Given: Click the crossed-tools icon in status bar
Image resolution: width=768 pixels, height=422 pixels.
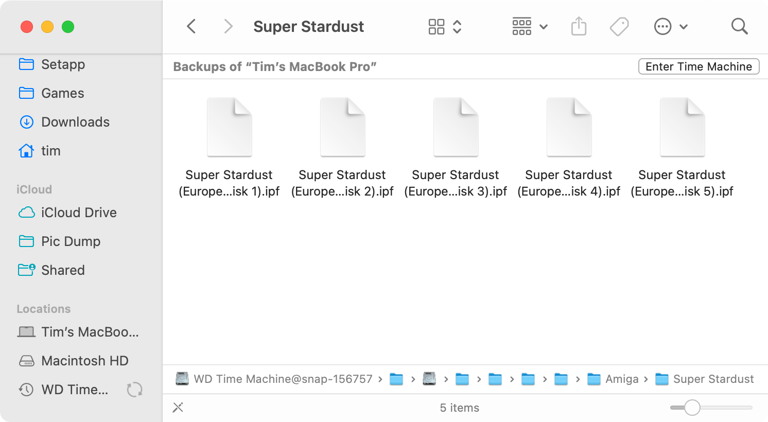Looking at the screenshot, I should coord(178,407).
